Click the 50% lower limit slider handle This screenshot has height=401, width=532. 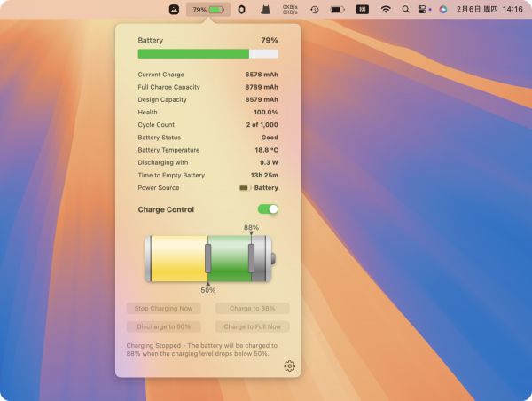(208, 258)
